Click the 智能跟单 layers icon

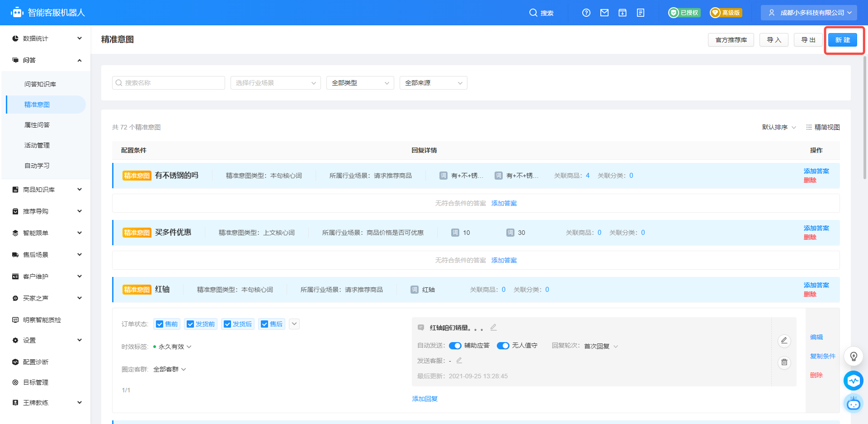(15, 233)
